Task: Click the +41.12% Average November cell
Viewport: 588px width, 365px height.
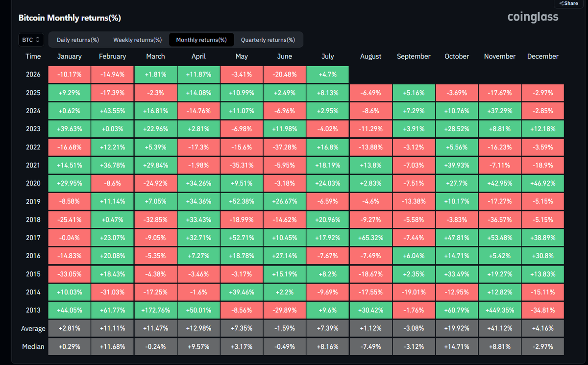Action: [x=500, y=329]
